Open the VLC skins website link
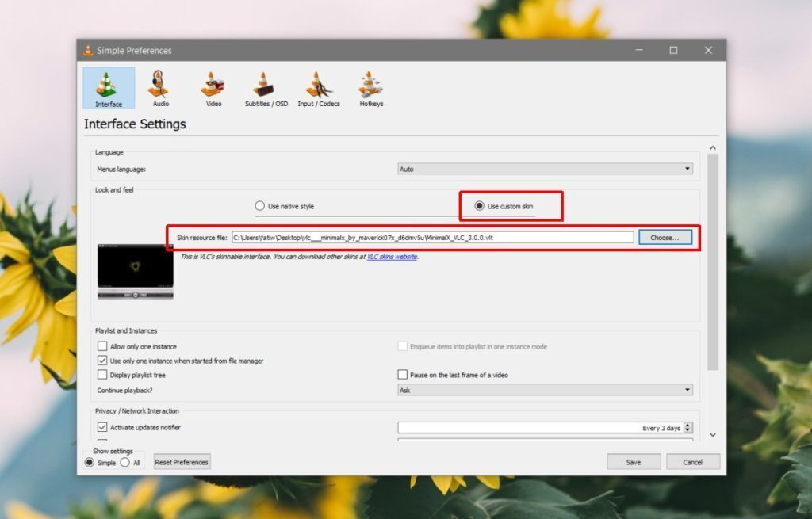This screenshot has height=519, width=812. pos(395,257)
